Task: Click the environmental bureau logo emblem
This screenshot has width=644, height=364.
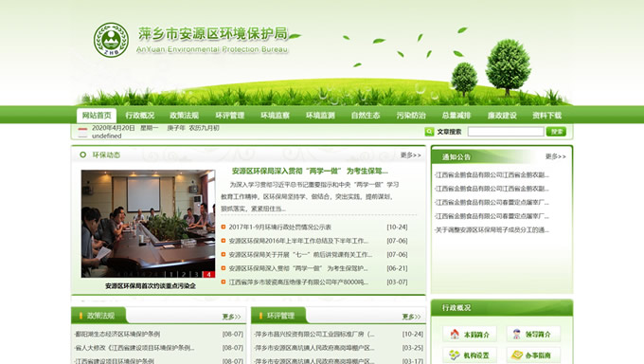Action: [x=111, y=40]
